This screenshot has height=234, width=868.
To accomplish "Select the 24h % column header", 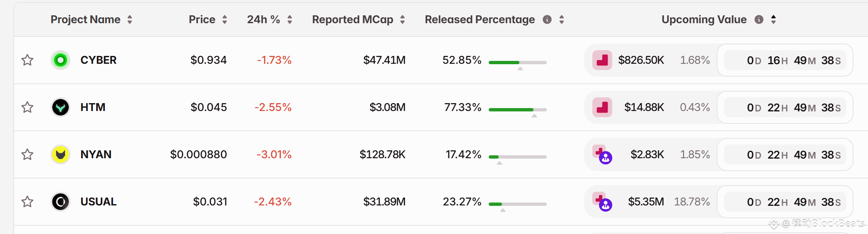I will [263, 19].
